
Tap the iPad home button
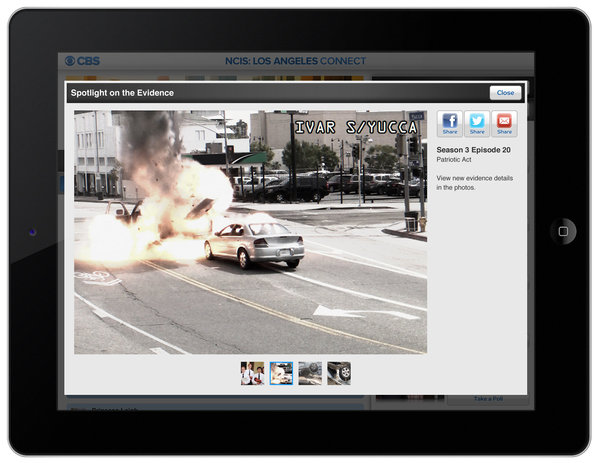[x=563, y=231]
